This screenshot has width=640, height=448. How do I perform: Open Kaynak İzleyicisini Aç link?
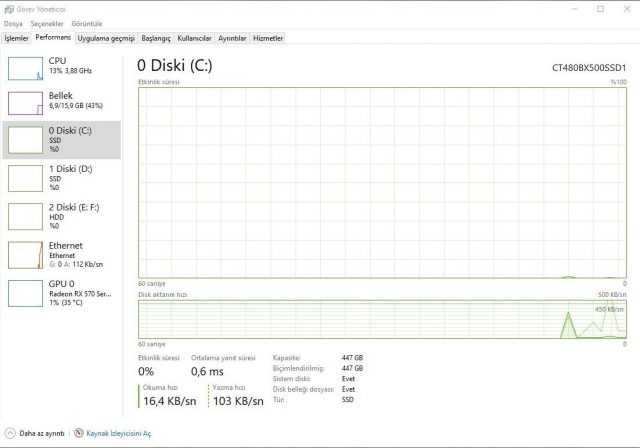[118, 433]
